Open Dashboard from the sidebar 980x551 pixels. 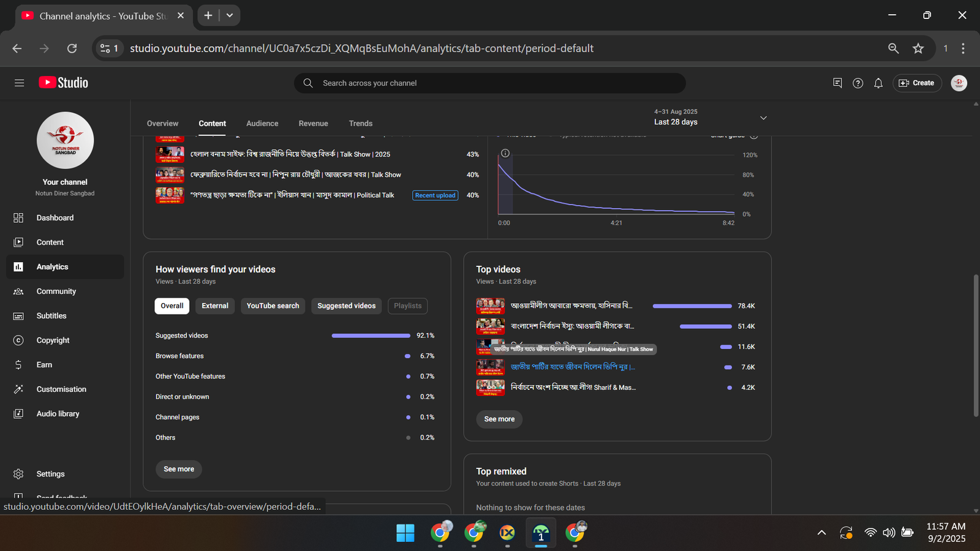[55, 218]
